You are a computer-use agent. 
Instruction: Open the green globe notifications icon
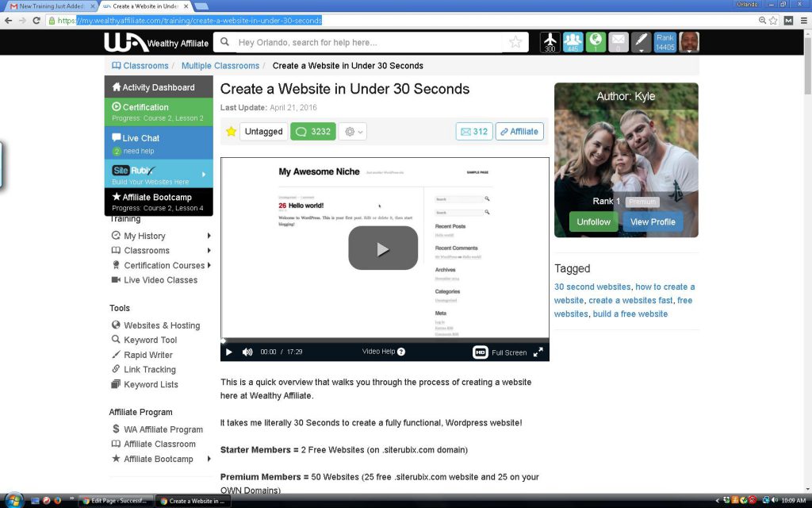click(596, 42)
